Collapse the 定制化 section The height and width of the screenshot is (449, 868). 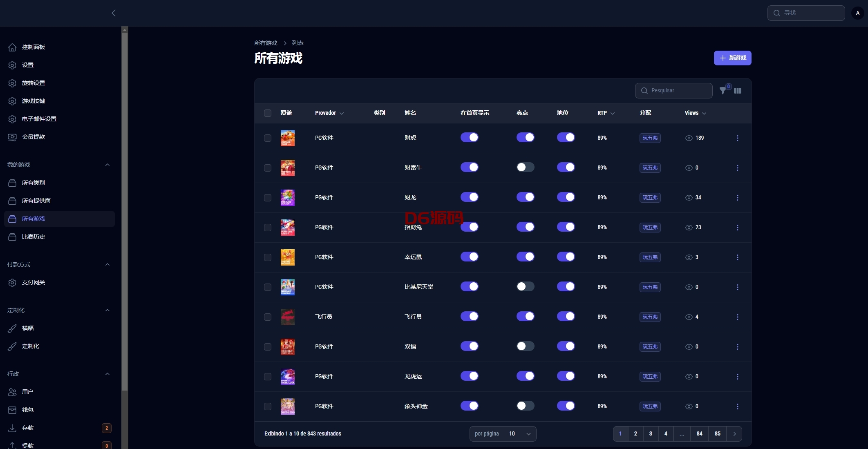107,311
